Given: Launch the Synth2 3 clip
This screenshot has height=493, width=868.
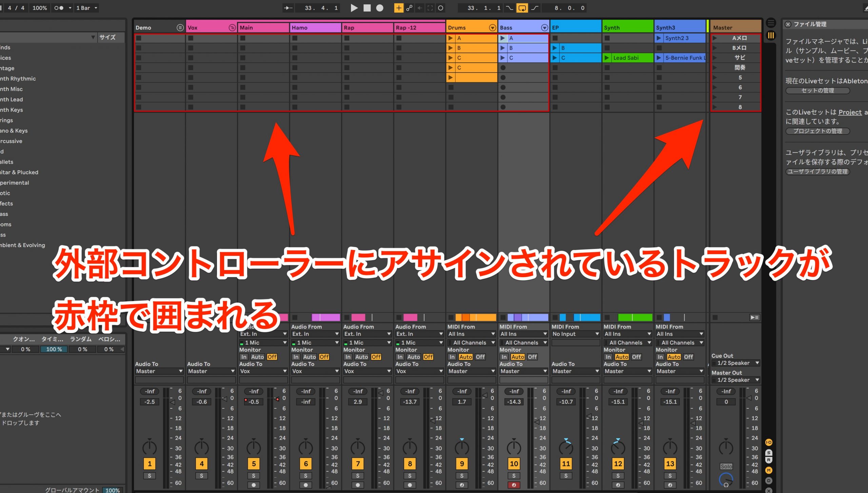Looking at the screenshot, I should tap(659, 38).
